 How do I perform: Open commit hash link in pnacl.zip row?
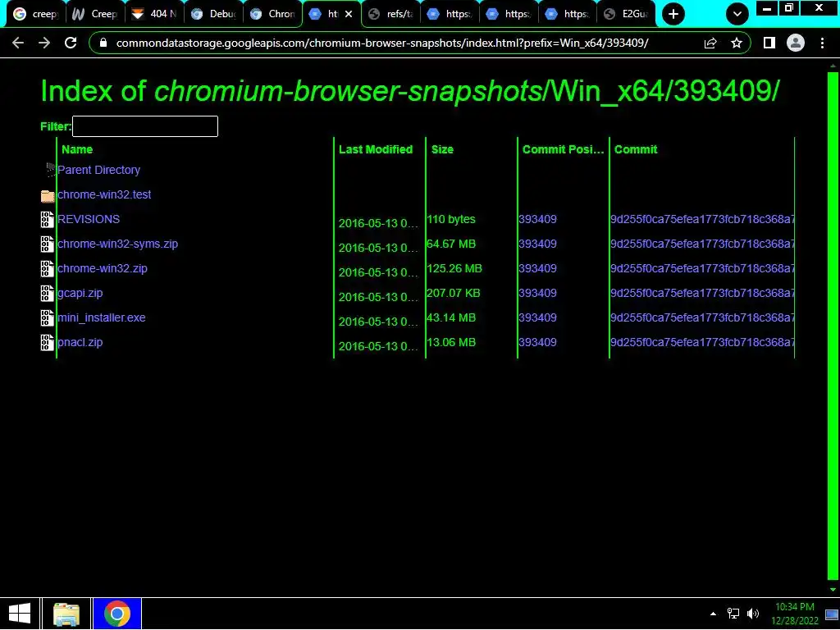pos(702,342)
